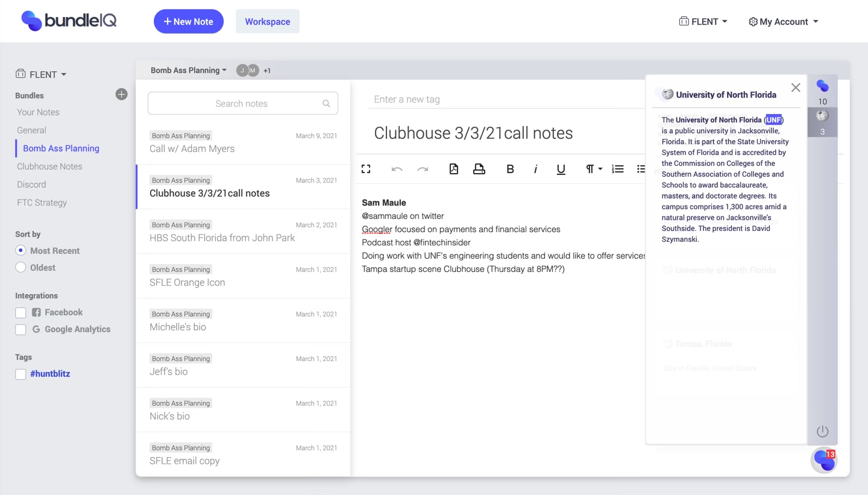Open the FTC Strategy bundle
The height and width of the screenshot is (495, 868).
pos(42,203)
